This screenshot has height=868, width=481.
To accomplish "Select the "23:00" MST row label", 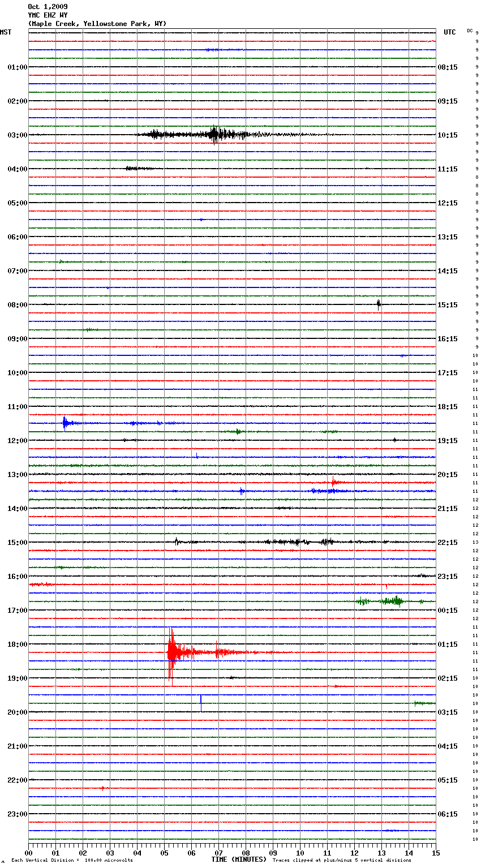I will click(x=17, y=814).
